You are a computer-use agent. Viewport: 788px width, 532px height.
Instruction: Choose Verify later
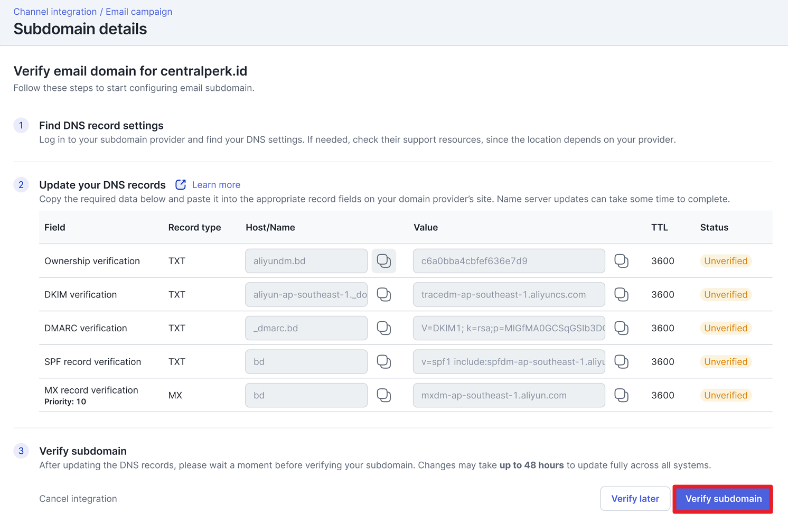click(635, 499)
